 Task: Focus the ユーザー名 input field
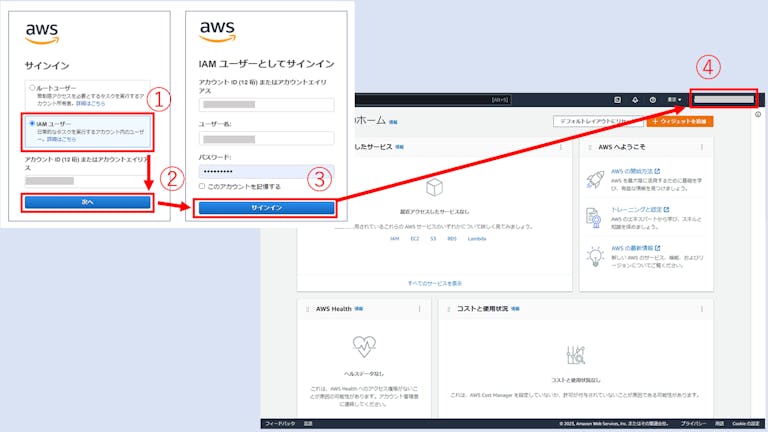tap(266, 139)
